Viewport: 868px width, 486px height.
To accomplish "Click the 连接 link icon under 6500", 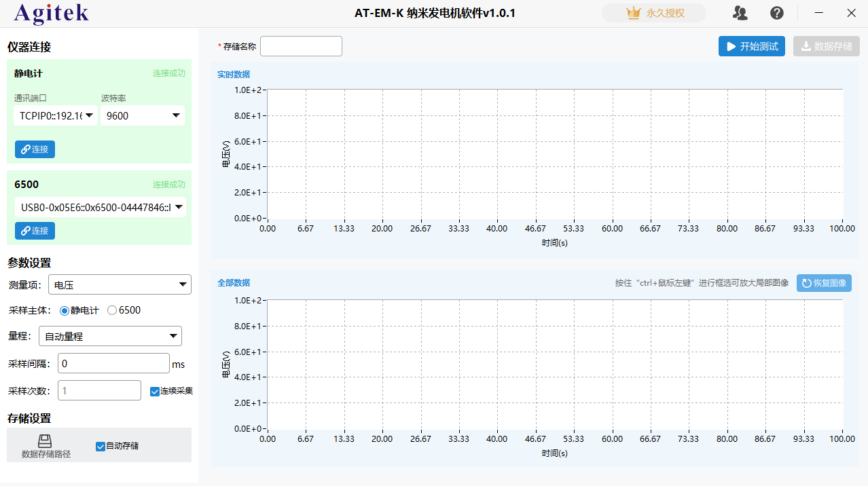I will (x=26, y=231).
